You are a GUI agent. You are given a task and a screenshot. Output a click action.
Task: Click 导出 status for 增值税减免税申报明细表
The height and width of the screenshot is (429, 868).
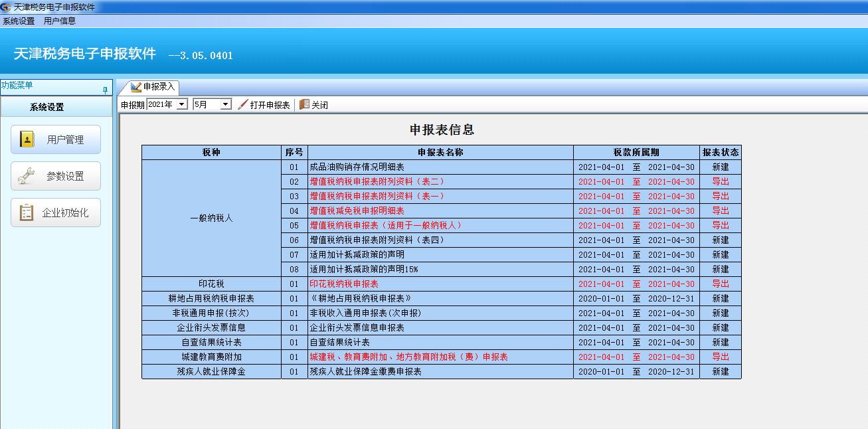pos(721,211)
